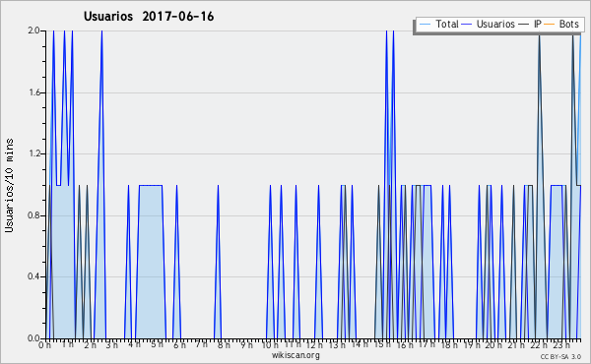The height and width of the screenshot is (364, 591).
Task: Click the 0.0 y-axis value
Action: click(x=33, y=338)
